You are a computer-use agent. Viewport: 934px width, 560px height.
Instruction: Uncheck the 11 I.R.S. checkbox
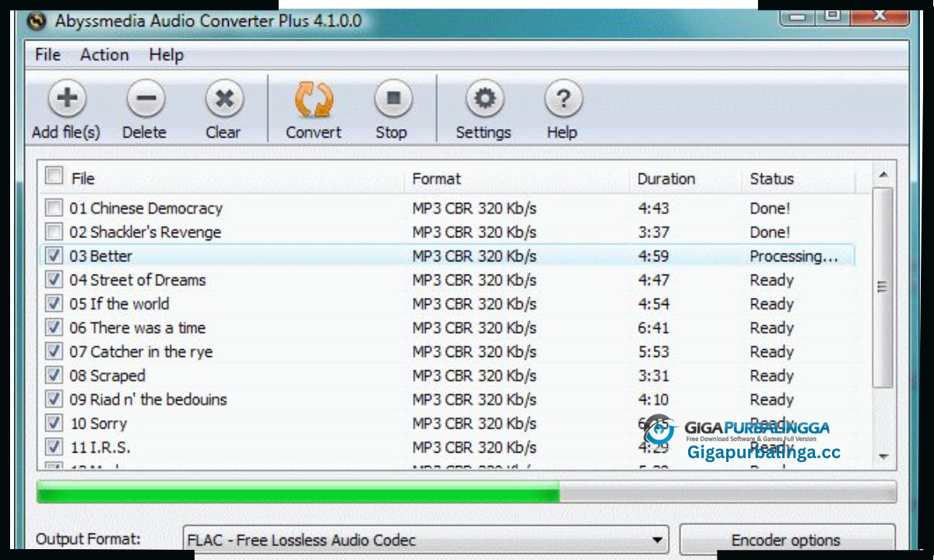pos(54,446)
